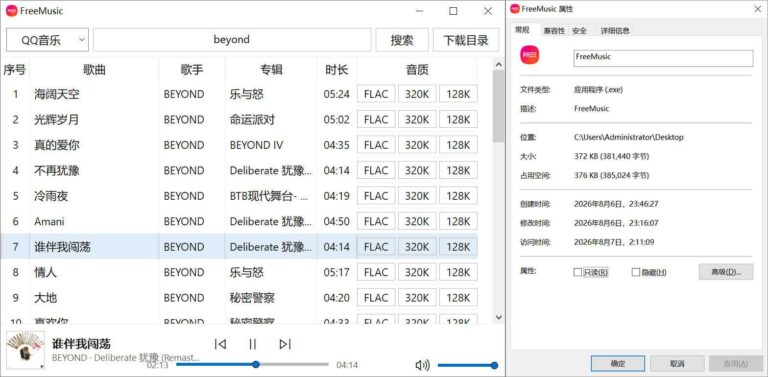Click 取消 in the properties dialog
This screenshot has height=377, width=768.
click(x=677, y=364)
